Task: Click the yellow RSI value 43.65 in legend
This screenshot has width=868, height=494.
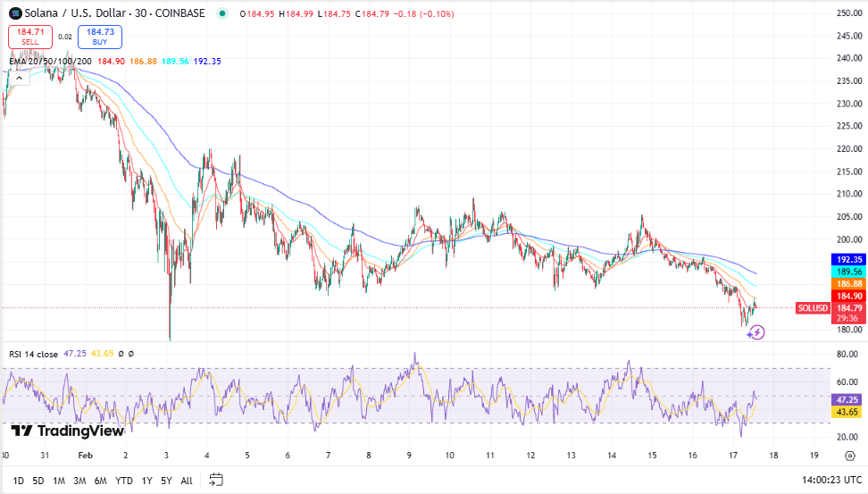Action: pyautogui.click(x=102, y=354)
